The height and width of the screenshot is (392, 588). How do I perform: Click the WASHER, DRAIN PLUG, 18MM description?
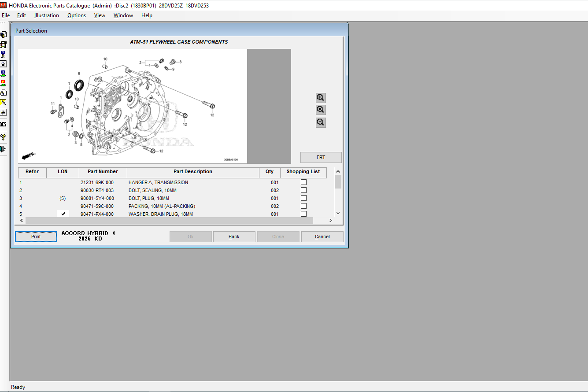click(161, 214)
